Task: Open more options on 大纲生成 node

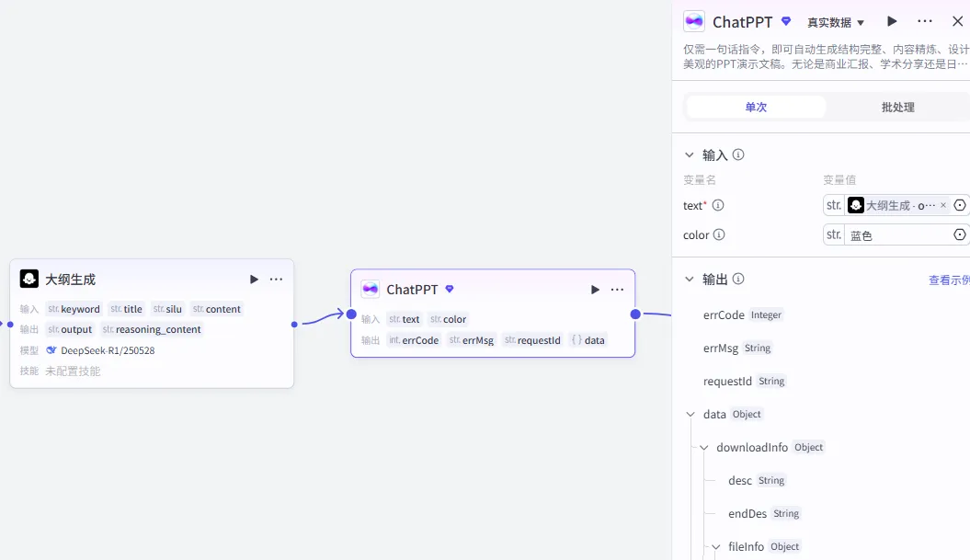Action: click(x=276, y=279)
